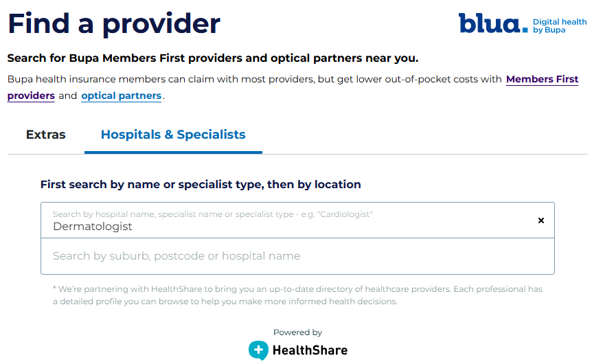Click the bold 'Search for Bupa Members First' subtitle
The height and width of the screenshot is (364, 592).
pyautogui.click(x=213, y=58)
